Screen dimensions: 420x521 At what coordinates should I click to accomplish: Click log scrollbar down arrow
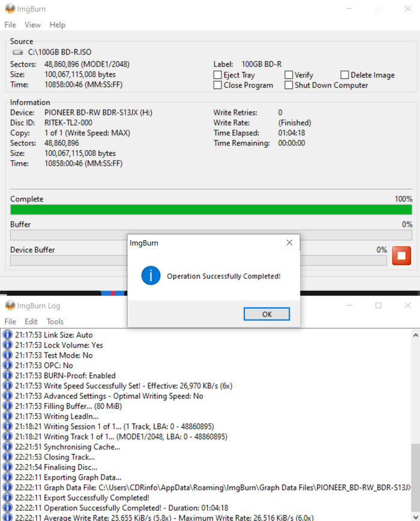tap(415, 517)
